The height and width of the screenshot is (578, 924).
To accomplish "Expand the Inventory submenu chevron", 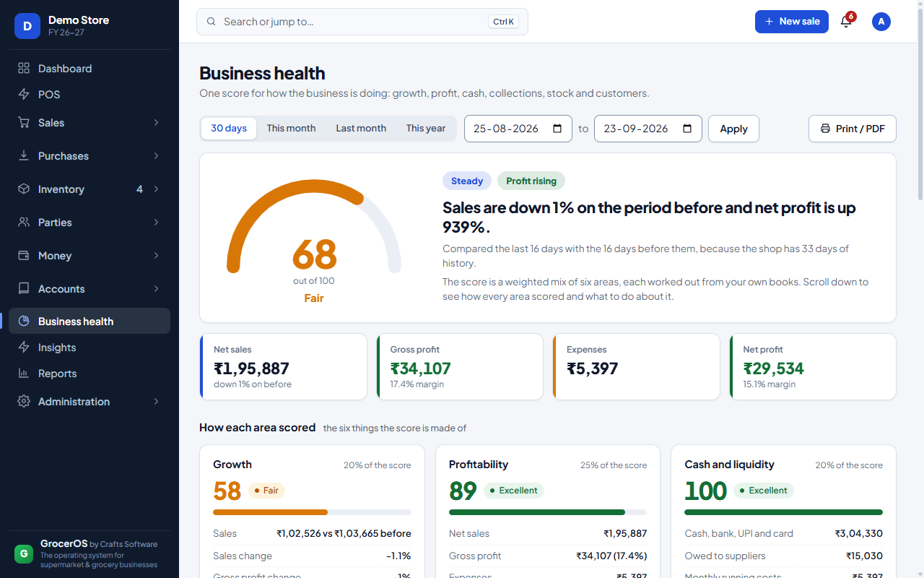I will pos(156,189).
